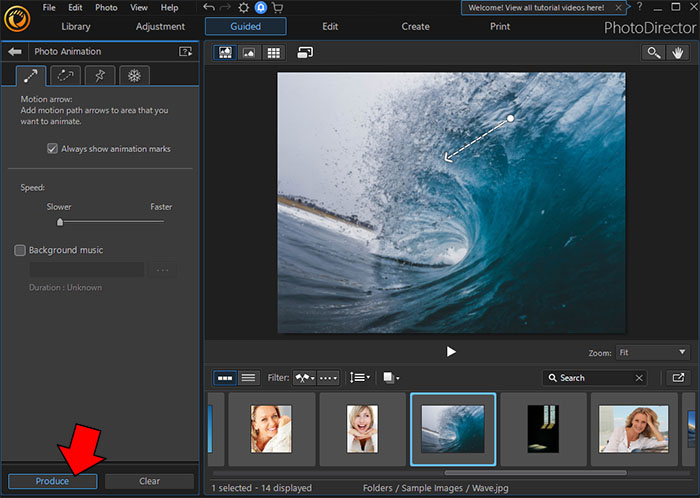
Task: Open the settings gear in the top bar
Action: [243, 8]
